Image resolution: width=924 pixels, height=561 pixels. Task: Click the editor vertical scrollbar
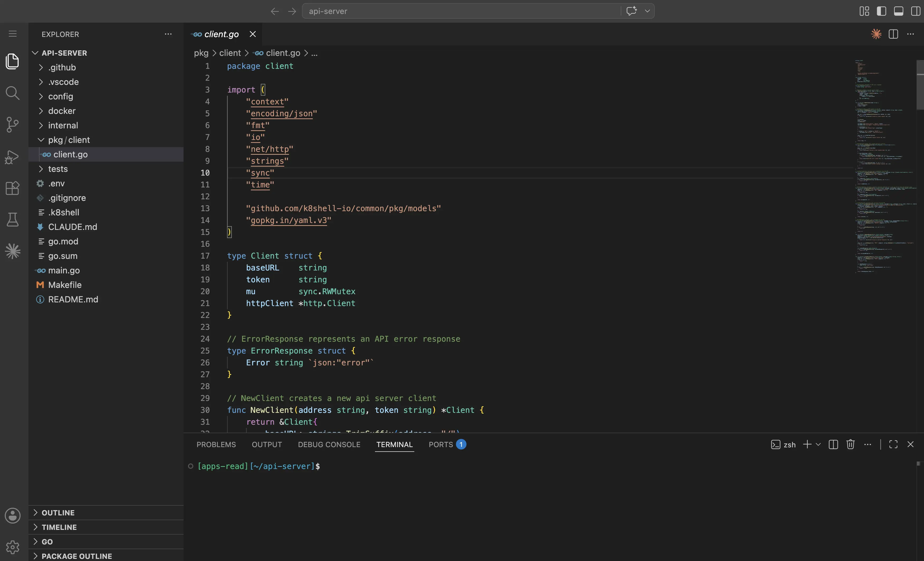coord(920,85)
